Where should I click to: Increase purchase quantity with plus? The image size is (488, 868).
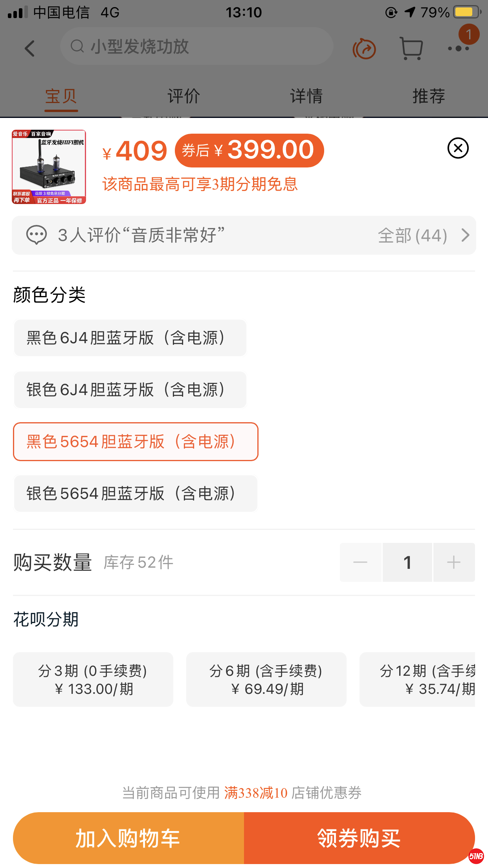[454, 562]
